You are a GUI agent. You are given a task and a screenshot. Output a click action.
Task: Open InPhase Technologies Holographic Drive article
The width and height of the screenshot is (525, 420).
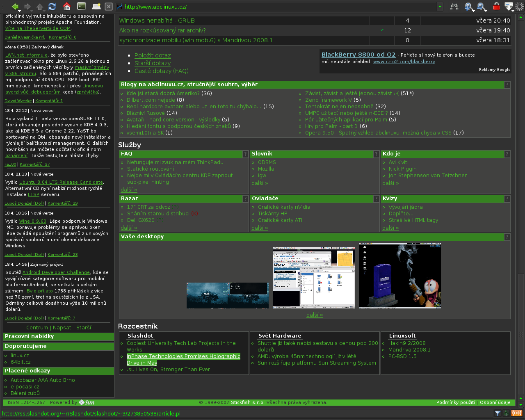(183, 359)
